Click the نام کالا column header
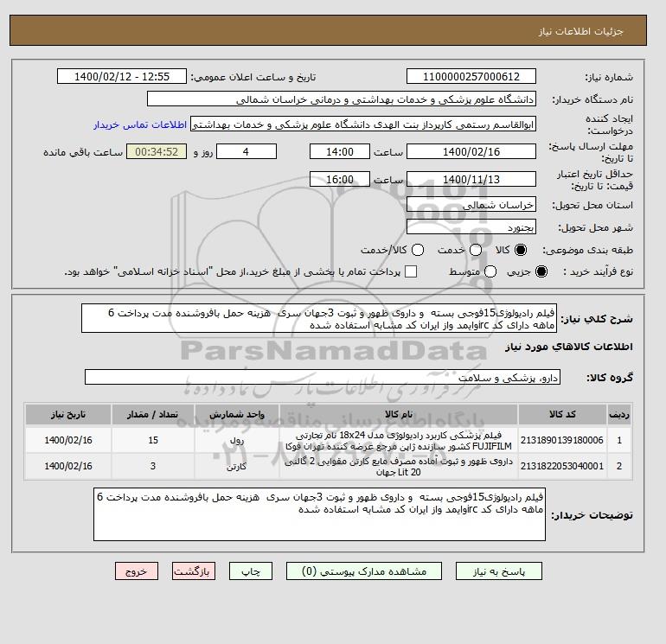 399,414
